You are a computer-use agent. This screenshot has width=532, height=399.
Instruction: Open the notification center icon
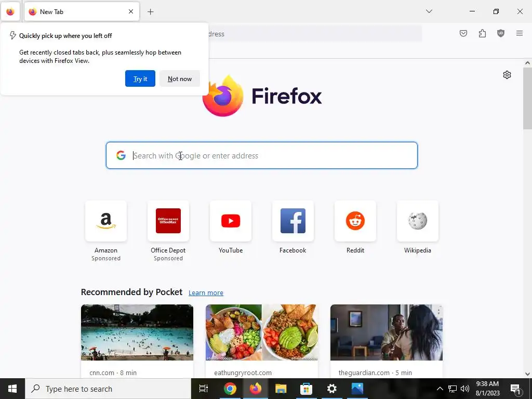pyautogui.click(x=515, y=389)
